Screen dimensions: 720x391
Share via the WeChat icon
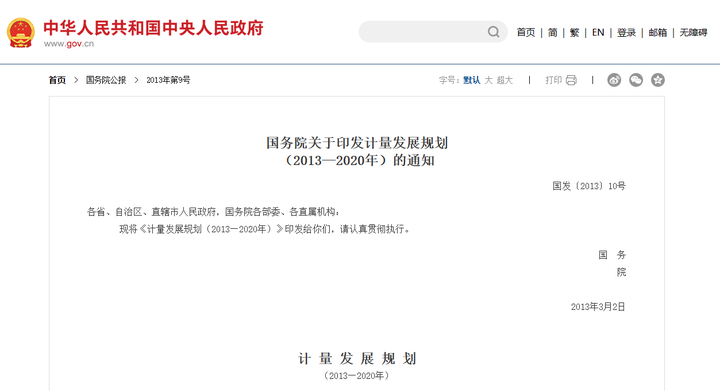click(636, 80)
